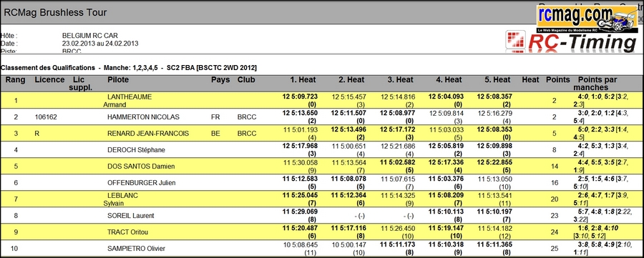Select pilot HAMMERTON NICOLAS
This screenshot has height=258, width=644.
143,117
